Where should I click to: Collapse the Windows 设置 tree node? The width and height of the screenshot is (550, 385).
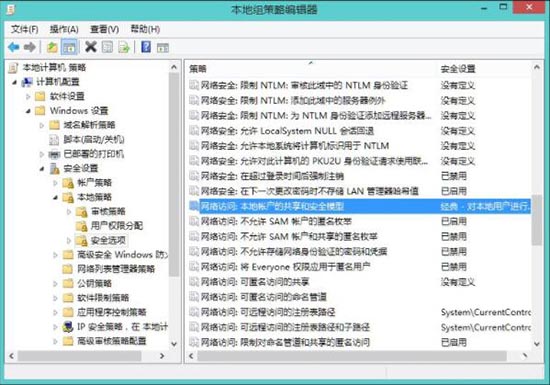click(28, 111)
